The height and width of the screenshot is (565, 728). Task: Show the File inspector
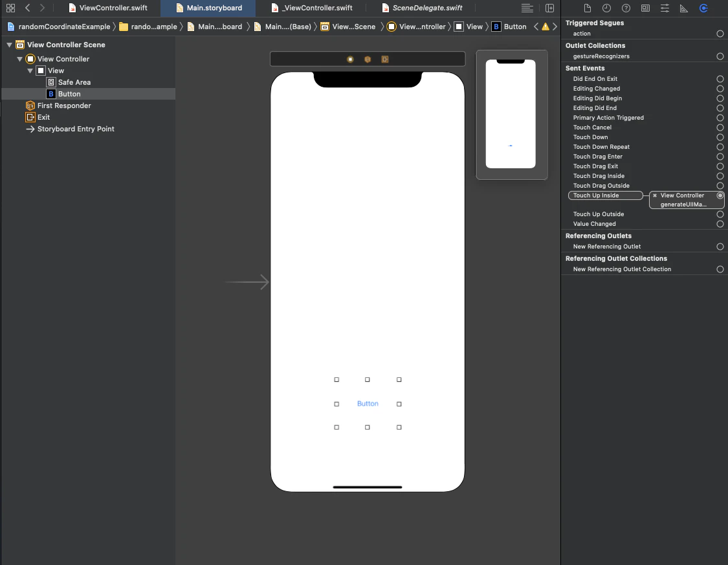[588, 8]
